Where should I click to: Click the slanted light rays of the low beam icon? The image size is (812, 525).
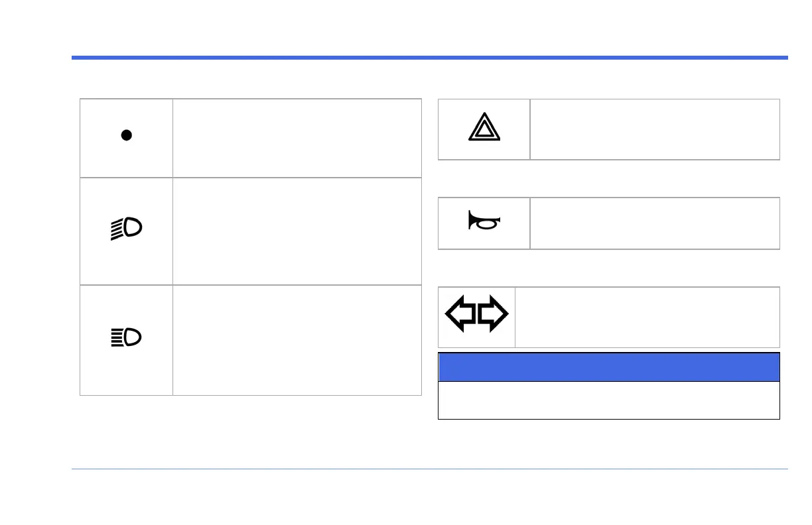[116, 231]
